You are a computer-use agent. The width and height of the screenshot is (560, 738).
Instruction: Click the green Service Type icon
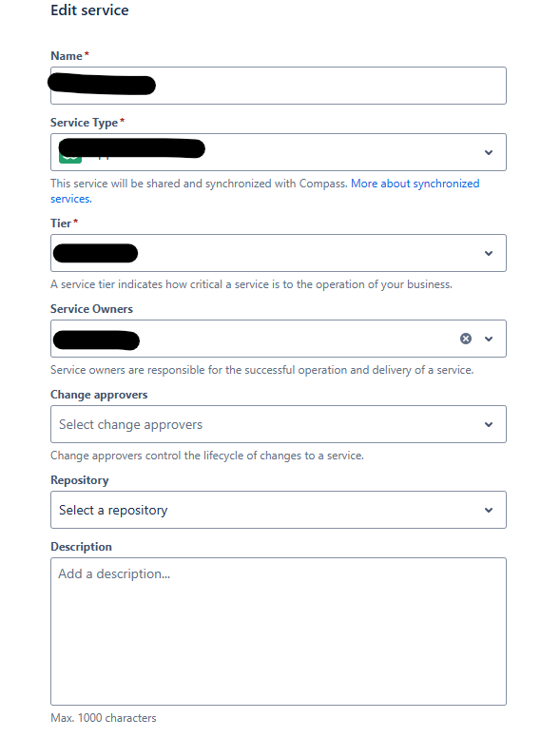70,158
